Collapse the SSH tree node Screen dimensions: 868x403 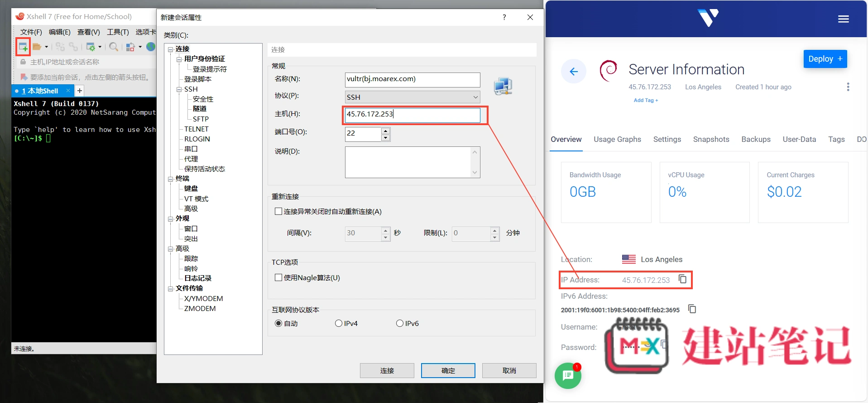point(179,89)
